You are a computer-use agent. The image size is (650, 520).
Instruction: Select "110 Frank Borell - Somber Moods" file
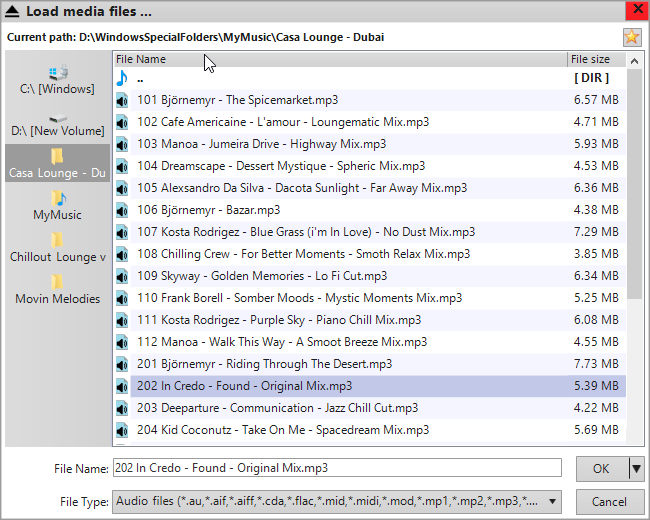(299, 298)
